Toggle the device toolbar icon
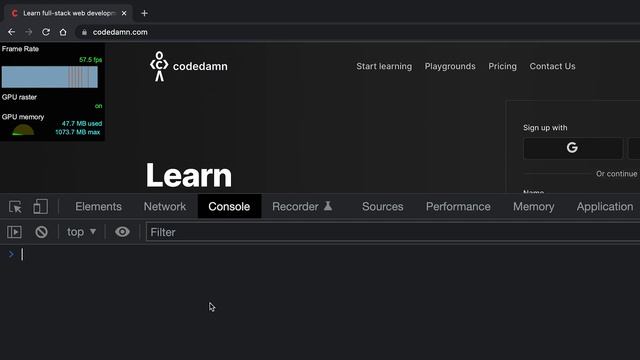 coord(40,207)
